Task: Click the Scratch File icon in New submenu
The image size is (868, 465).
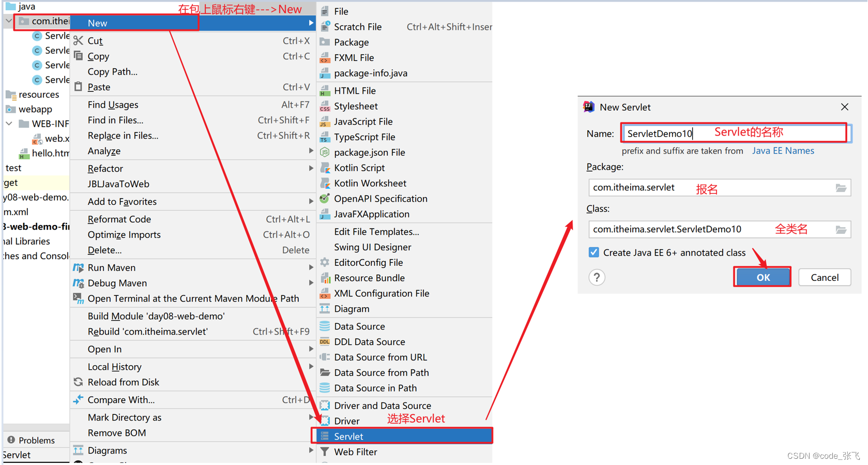Action: 325,26
